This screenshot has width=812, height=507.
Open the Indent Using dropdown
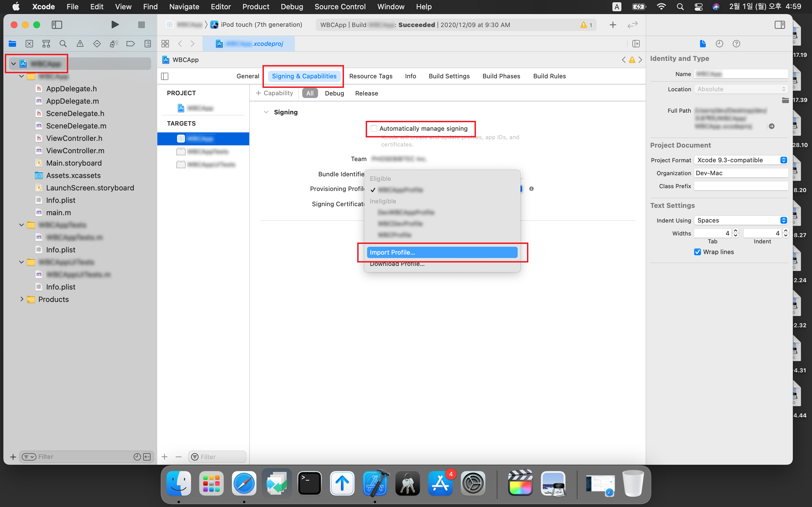pos(741,220)
